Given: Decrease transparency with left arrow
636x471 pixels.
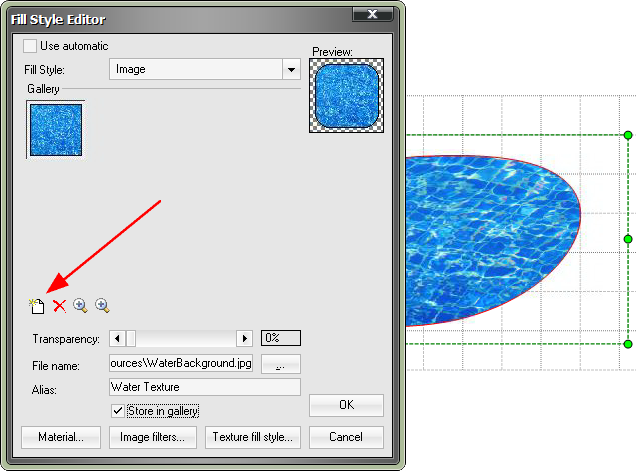Looking at the screenshot, I should [x=117, y=338].
